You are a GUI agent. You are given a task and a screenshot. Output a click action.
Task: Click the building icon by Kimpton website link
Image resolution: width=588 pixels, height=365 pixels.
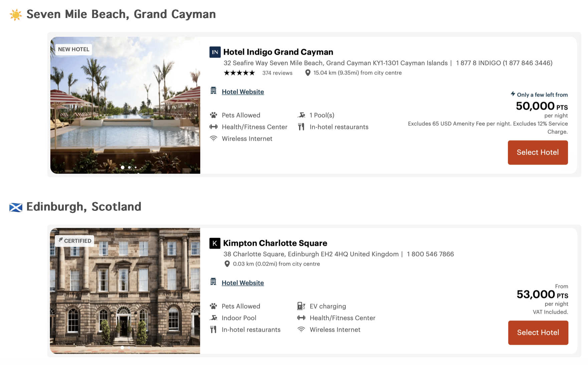[214, 282]
